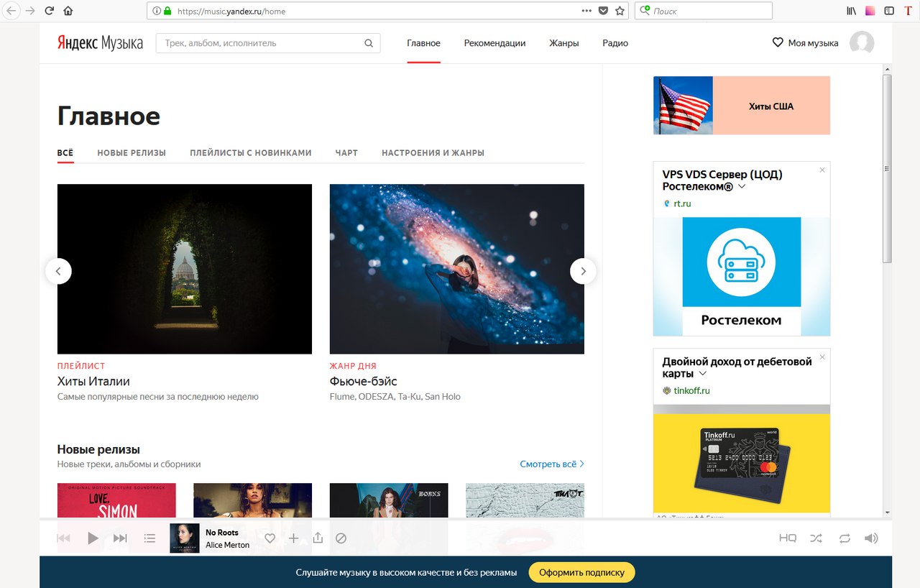Expand the Tinkoff ad dropdown chevron

coord(703,374)
